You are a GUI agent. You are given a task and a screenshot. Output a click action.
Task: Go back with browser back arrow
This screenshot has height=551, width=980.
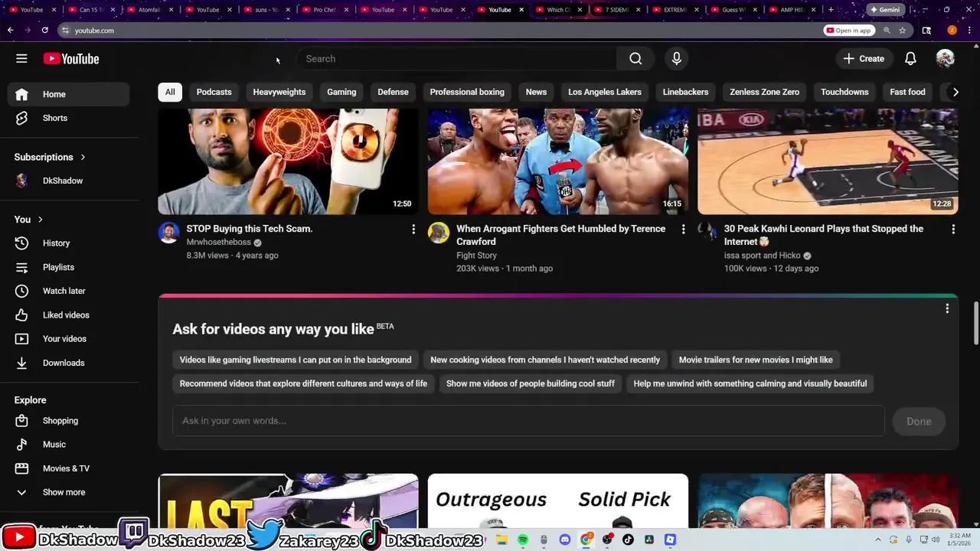tap(10, 31)
